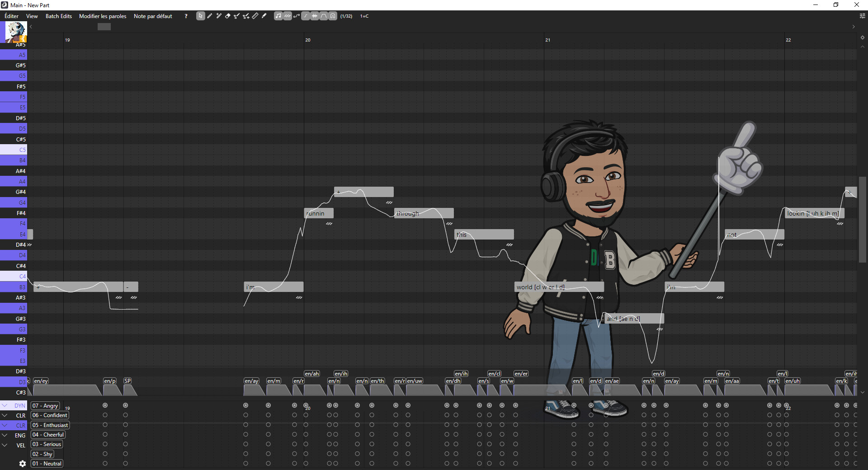Click the 04 - Cheerful option label
The width and height of the screenshot is (868, 470).
pyautogui.click(x=48, y=435)
